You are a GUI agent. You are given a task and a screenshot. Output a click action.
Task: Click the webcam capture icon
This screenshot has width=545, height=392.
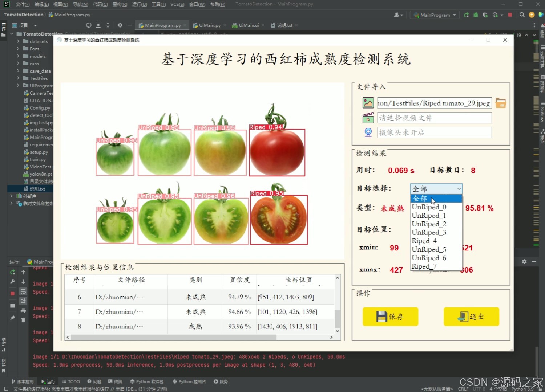(x=368, y=132)
